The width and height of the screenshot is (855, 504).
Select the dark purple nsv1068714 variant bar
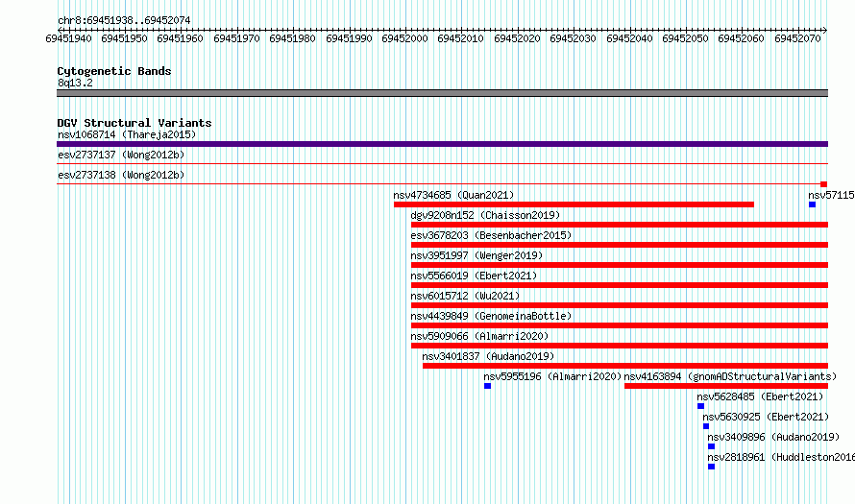(442, 144)
